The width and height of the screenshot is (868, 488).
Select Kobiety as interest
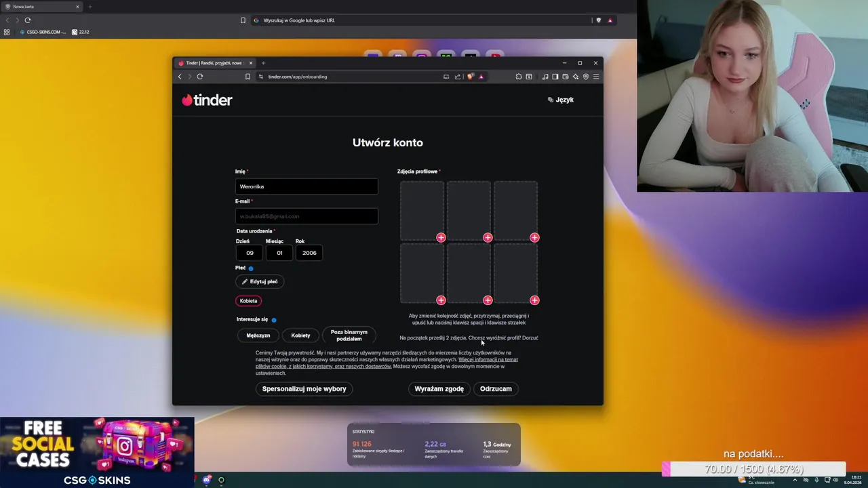300,335
